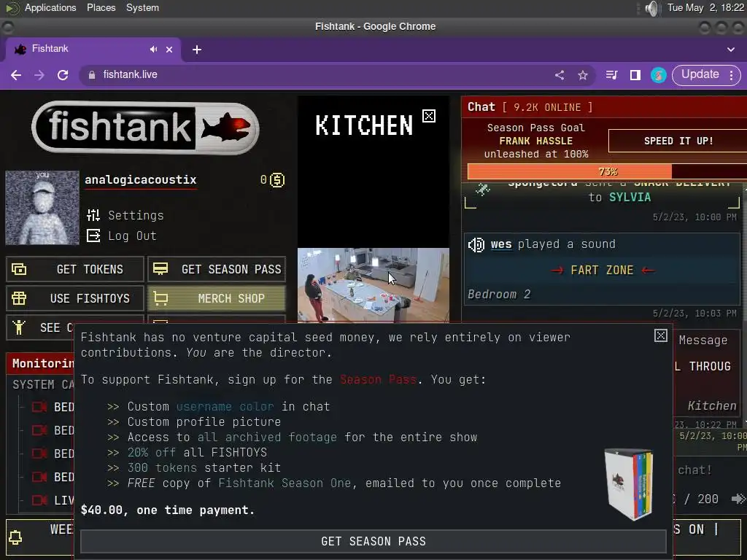Click the LIV camera icon in list
This screenshot has width=747, height=560.
(39, 500)
